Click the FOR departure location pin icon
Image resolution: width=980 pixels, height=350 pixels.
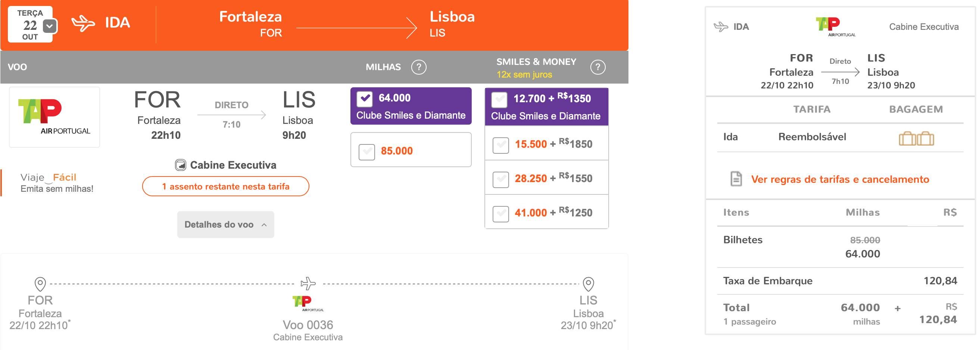click(40, 284)
